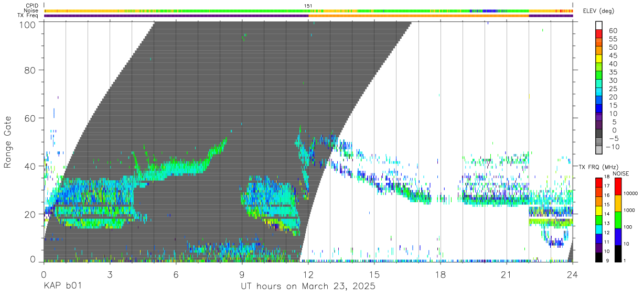
Task: Click the y-axis tick label 40
Action: coord(30,166)
